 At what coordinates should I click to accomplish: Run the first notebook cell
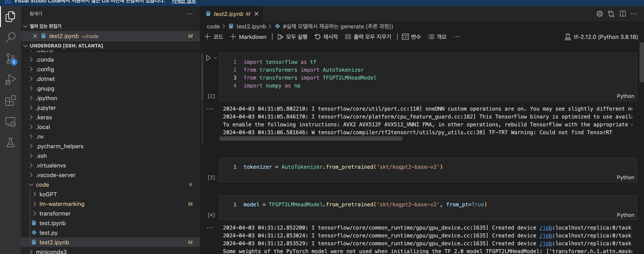208,58
